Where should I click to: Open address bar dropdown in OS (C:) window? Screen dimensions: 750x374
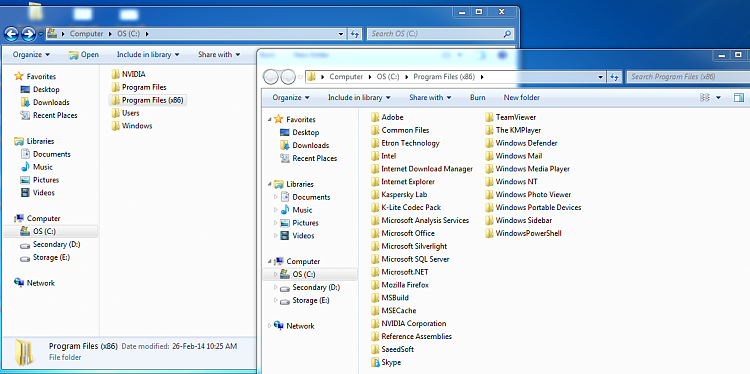point(341,34)
